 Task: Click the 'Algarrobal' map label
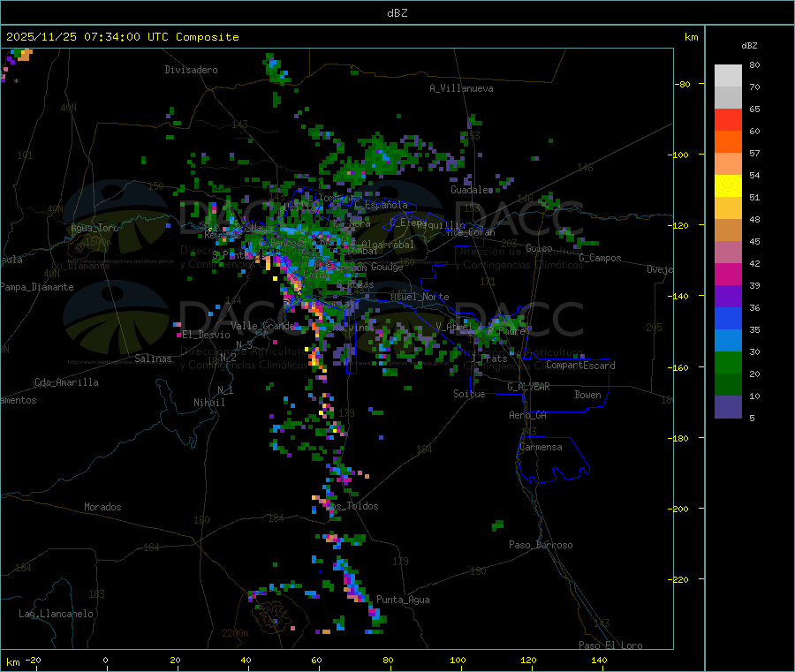coord(388,245)
